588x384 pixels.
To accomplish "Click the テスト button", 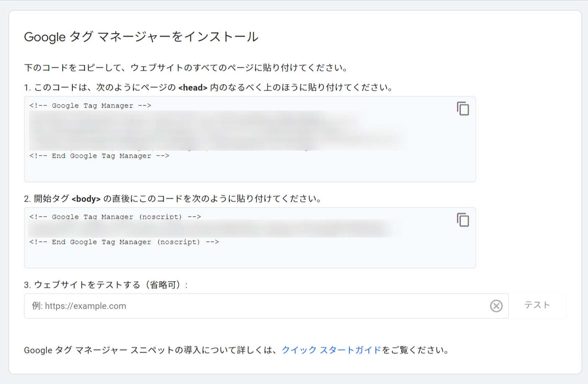I will (537, 305).
